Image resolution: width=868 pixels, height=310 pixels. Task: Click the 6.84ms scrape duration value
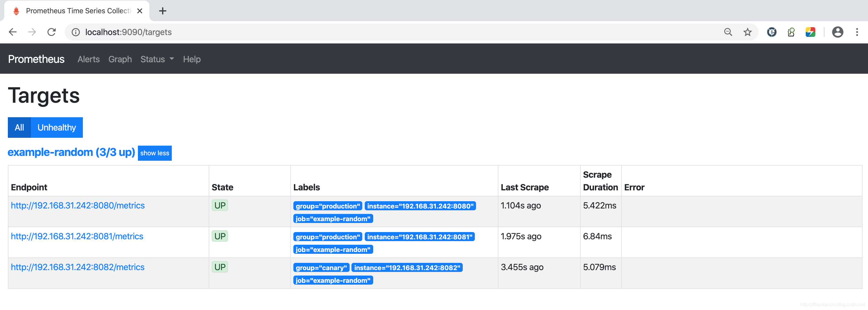click(x=597, y=236)
